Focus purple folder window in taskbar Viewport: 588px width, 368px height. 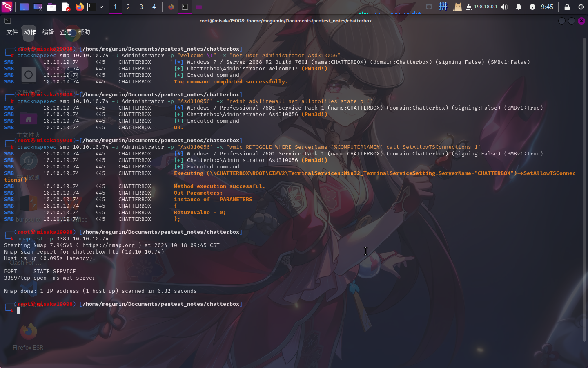click(199, 7)
